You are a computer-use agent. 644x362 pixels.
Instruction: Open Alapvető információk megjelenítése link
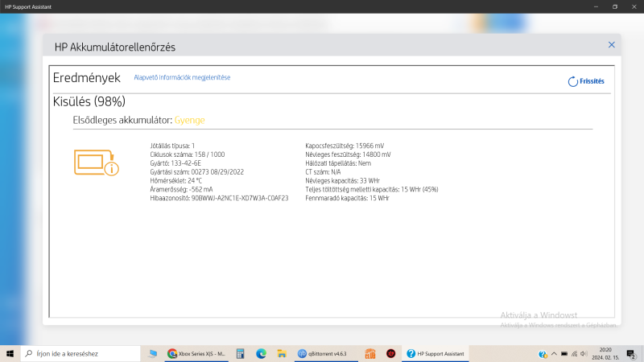click(182, 77)
